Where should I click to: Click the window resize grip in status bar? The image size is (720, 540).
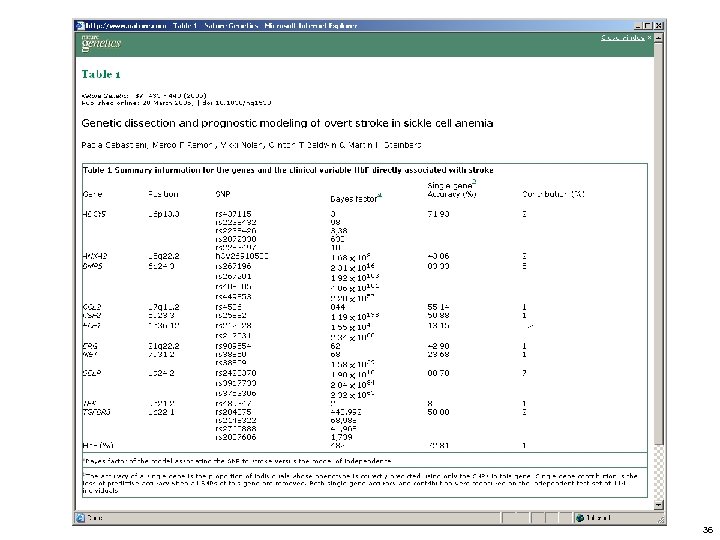[661, 519]
